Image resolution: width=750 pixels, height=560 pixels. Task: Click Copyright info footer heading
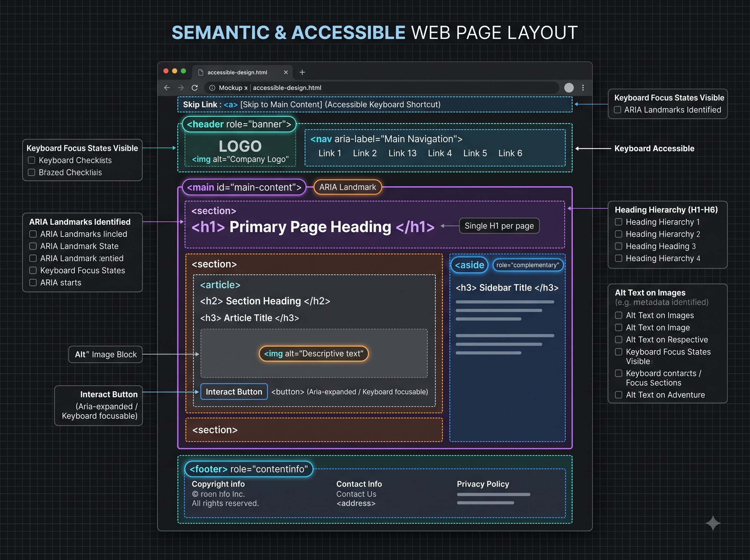(x=218, y=484)
